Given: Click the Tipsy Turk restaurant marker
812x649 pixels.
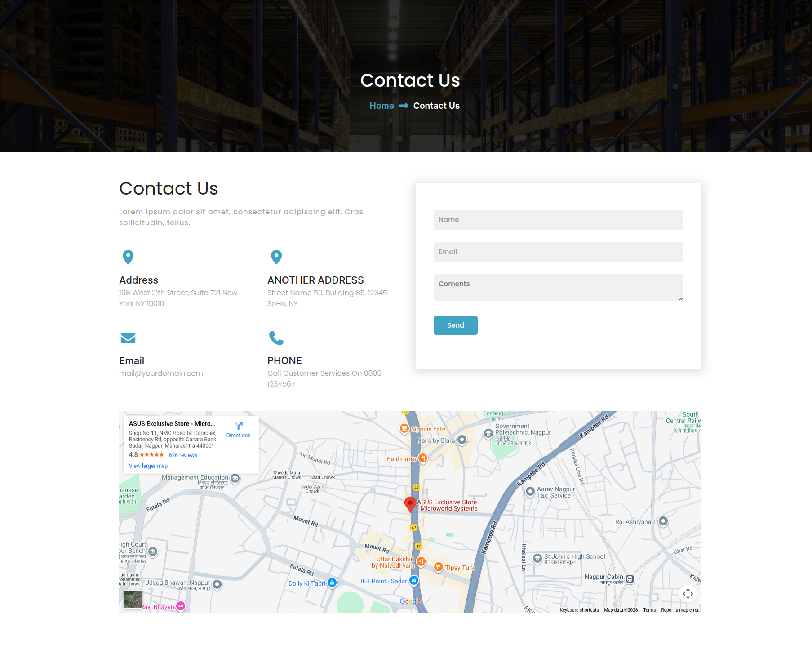Looking at the screenshot, I should (438, 567).
